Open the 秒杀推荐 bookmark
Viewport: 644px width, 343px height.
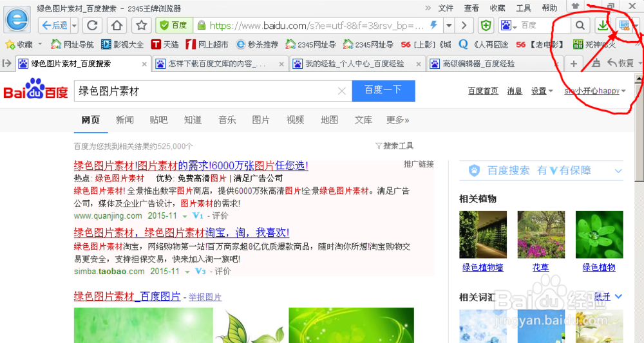257,44
